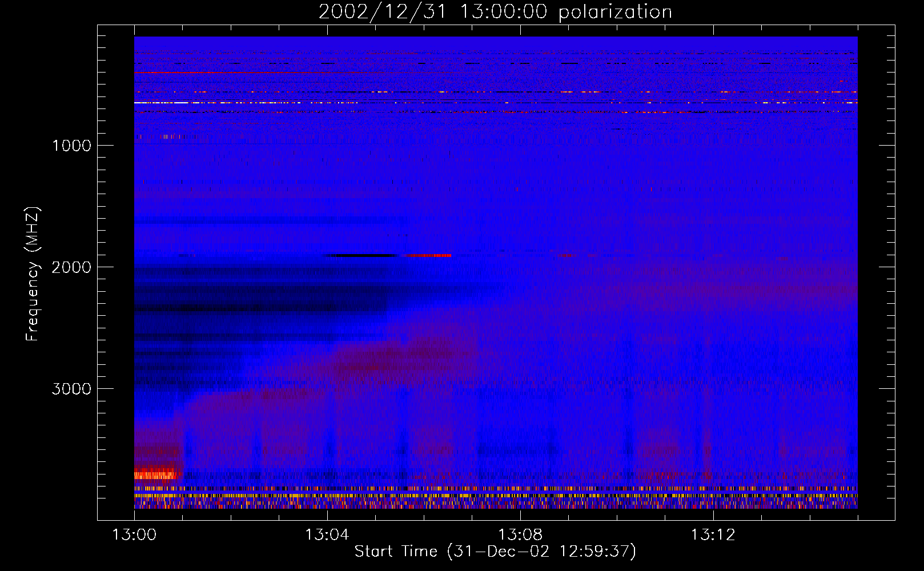Click the "Start Time (31-Dec-02 12:59:37)" label
The height and width of the screenshot is (571, 924).
(495, 552)
